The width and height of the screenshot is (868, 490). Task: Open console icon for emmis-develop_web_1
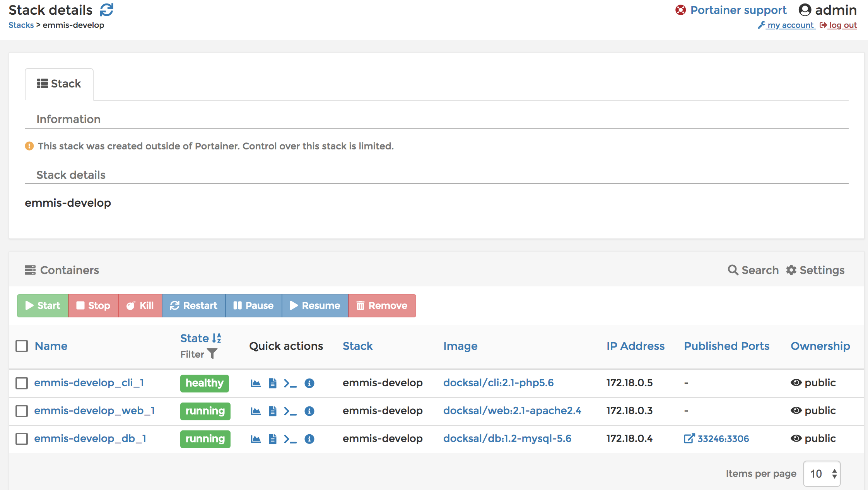[x=290, y=411]
